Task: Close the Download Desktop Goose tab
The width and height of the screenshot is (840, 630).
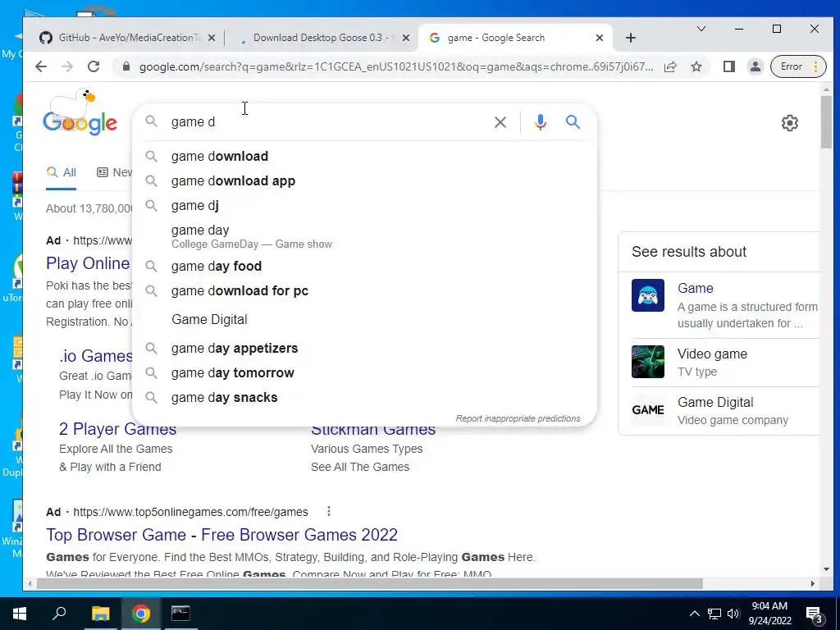Action: click(x=406, y=38)
